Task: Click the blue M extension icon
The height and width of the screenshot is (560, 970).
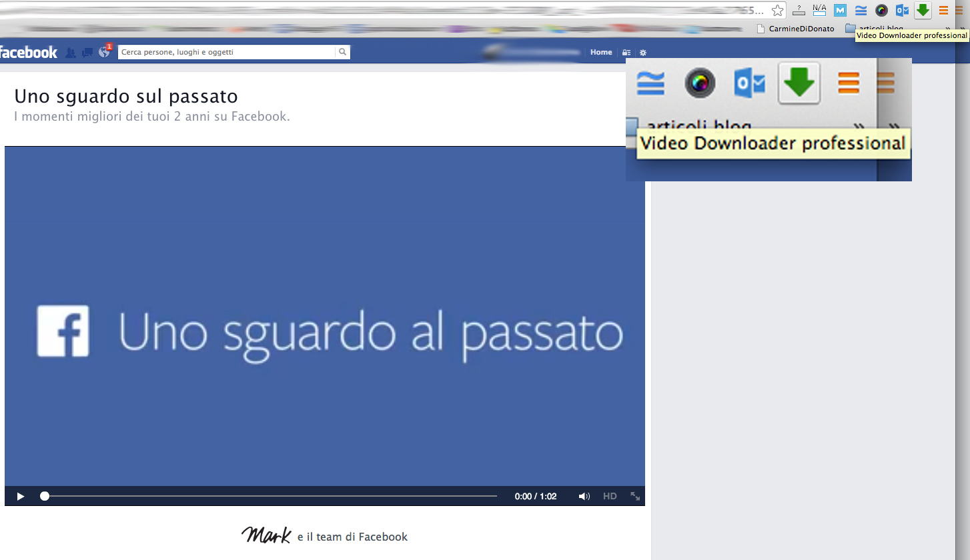Action: click(x=841, y=10)
